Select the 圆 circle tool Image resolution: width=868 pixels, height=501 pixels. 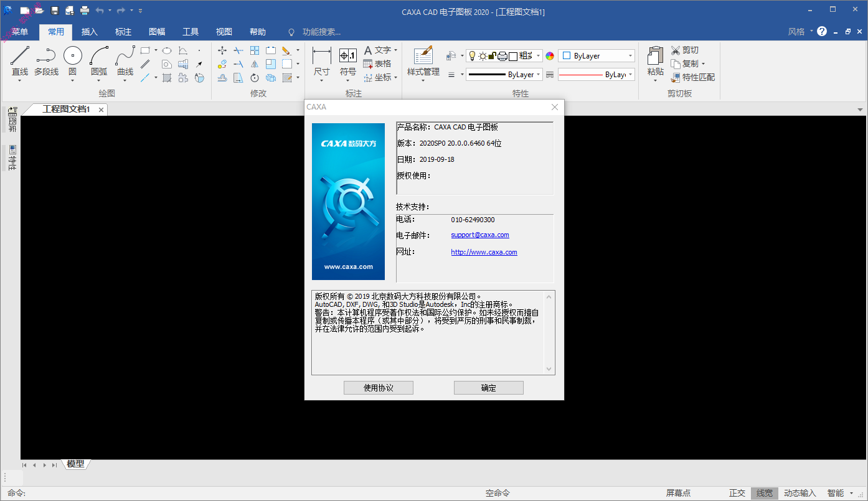[x=72, y=61]
